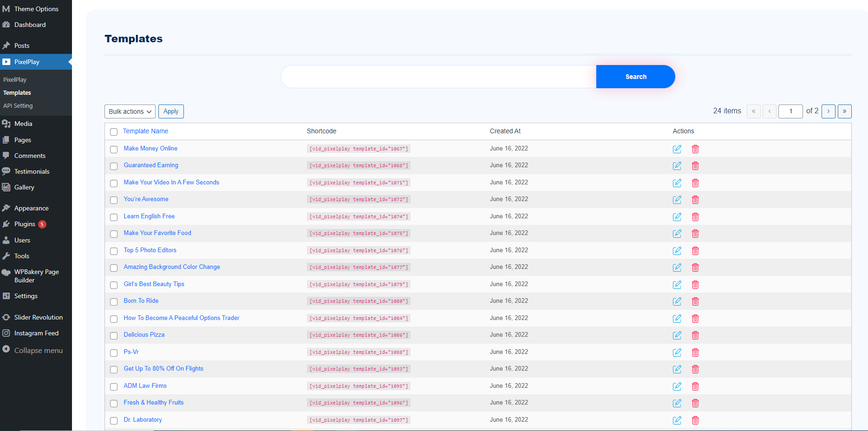Check the Make Money Online row checkbox
The image size is (868, 431).
pos(114,150)
